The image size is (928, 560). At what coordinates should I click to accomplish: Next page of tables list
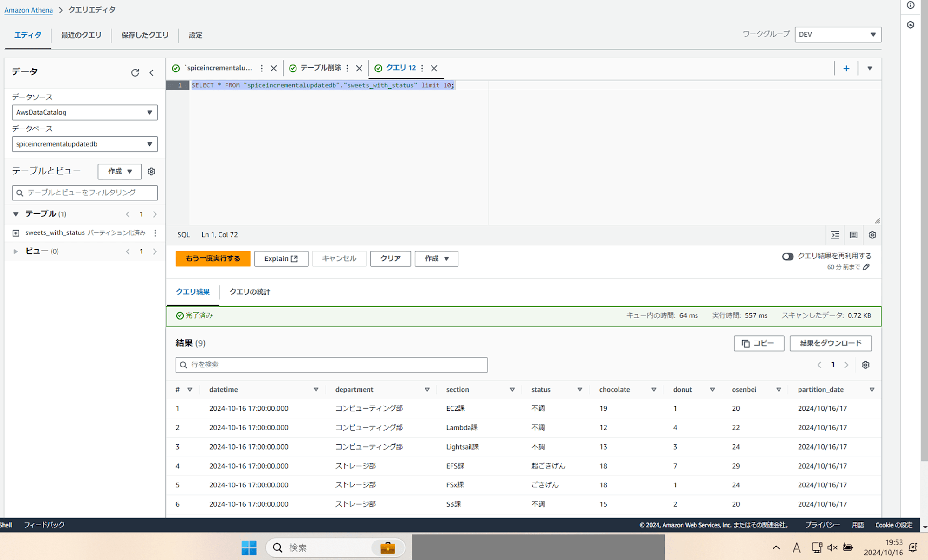point(155,214)
